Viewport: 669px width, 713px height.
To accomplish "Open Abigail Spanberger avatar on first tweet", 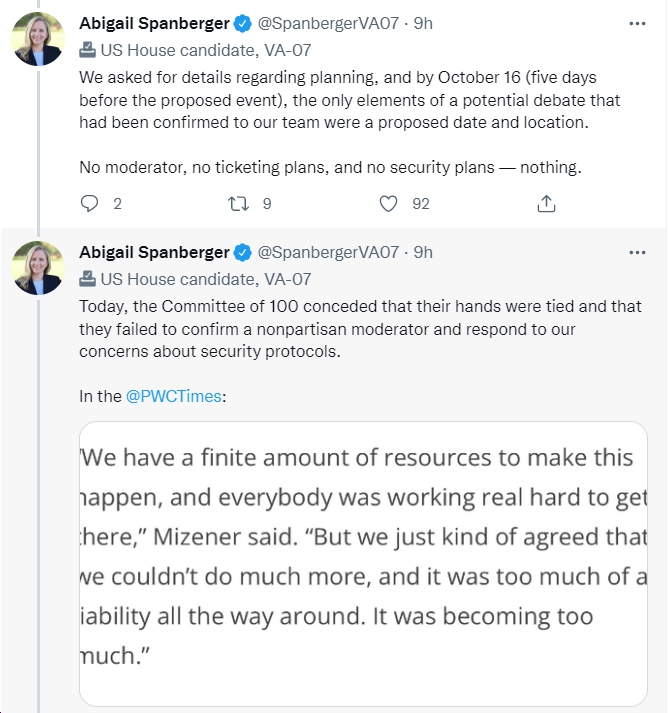I will (38, 39).
